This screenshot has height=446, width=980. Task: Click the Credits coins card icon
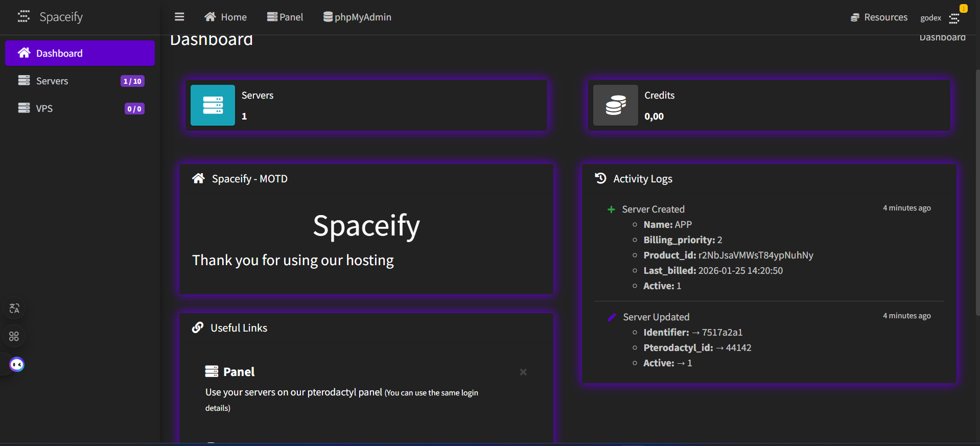click(x=616, y=105)
